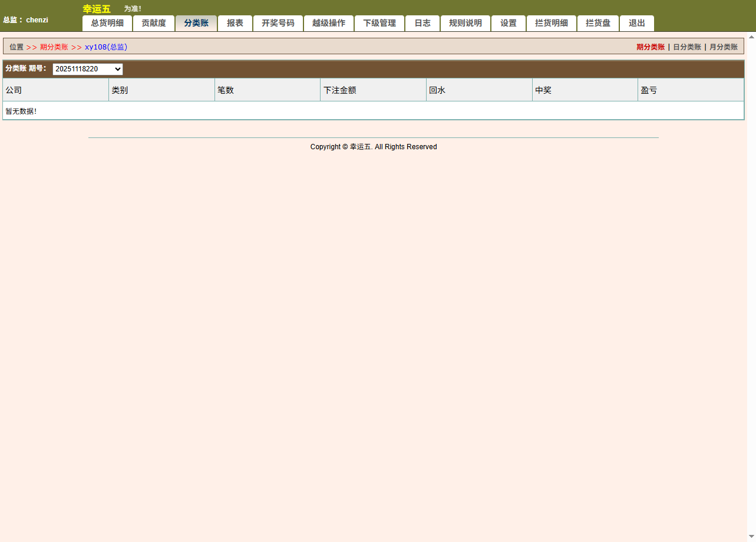This screenshot has width=756, height=542.
Task: Open the 月分类账 link
Action: [x=724, y=47]
